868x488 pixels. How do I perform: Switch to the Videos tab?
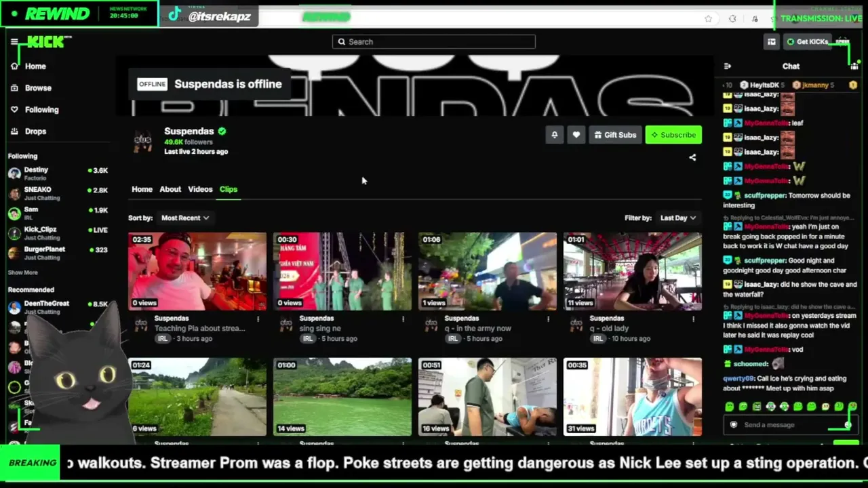pos(200,189)
